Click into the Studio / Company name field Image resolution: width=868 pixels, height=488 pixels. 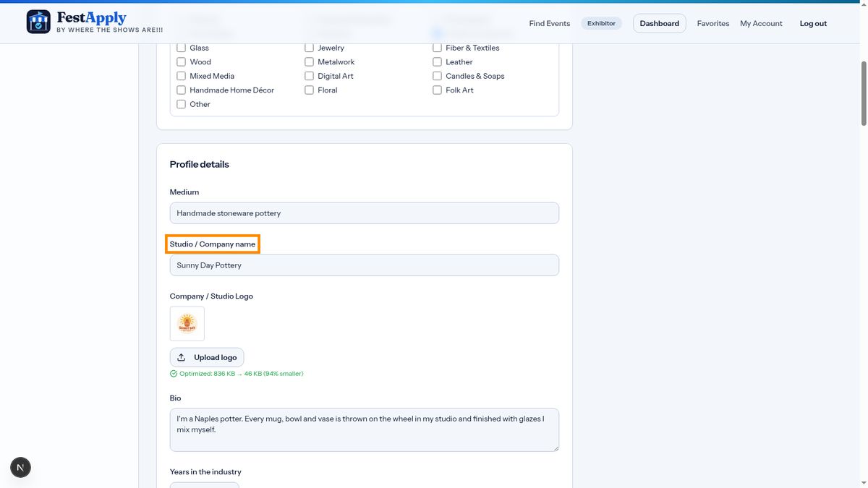(365, 265)
